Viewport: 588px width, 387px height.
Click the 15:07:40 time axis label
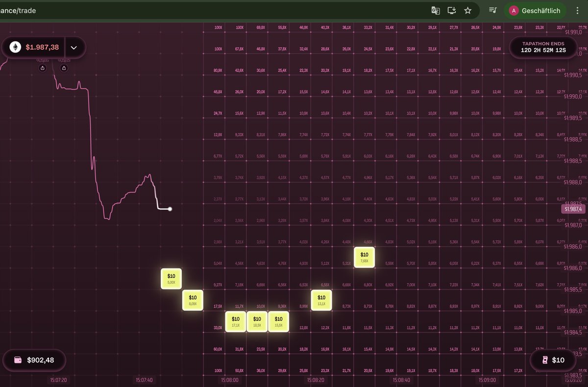144,380
